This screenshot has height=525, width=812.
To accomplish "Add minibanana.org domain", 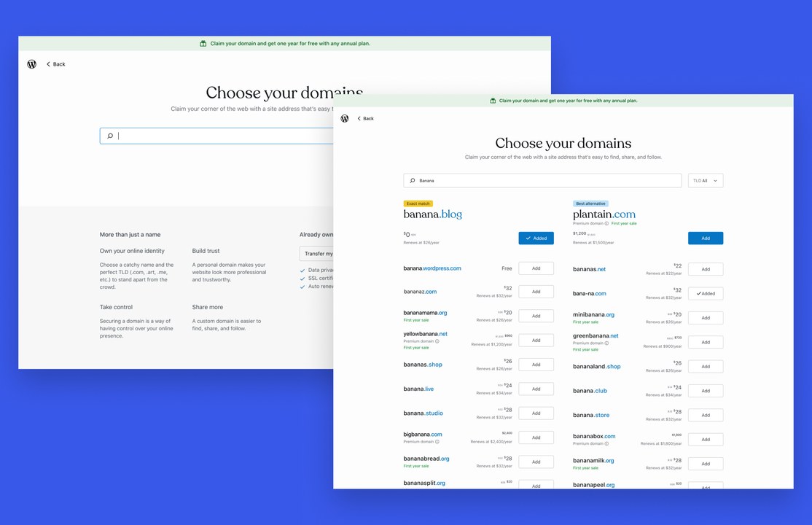I will pos(706,318).
